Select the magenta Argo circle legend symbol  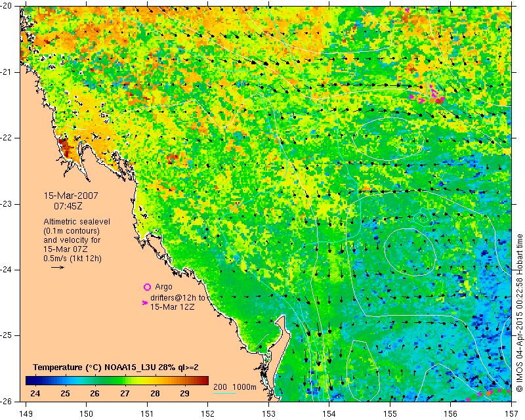point(147,287)
